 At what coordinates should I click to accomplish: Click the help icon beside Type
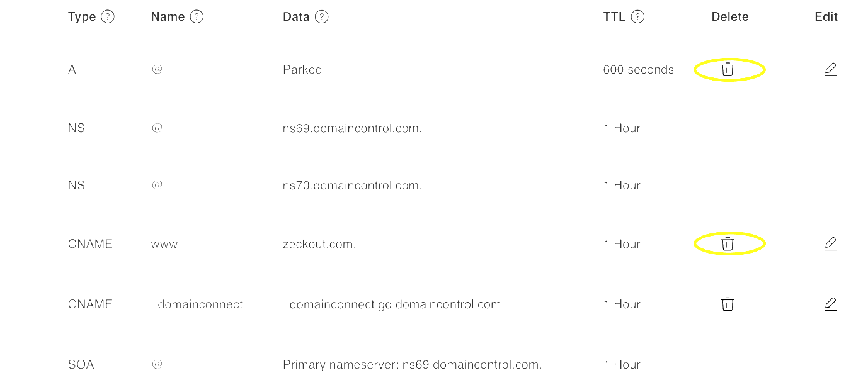(108, 17)
